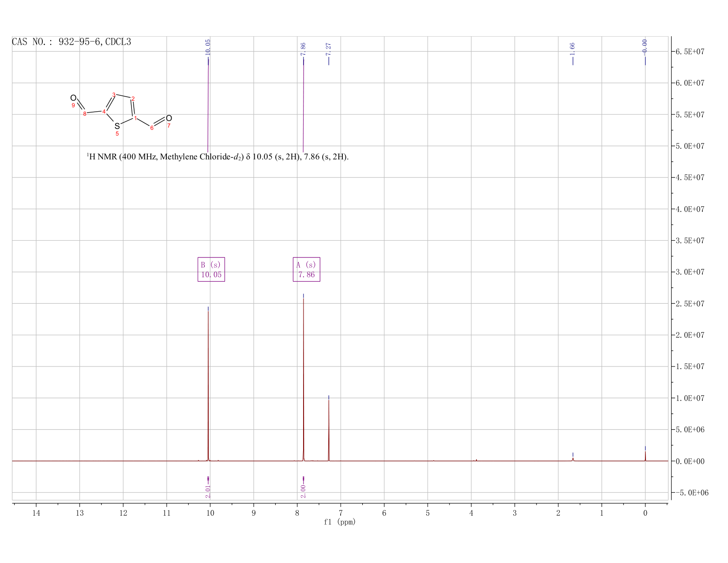Click the -5.0E+06 intensity axis label
The image size is (728, 563).
click(x=692, y=492)
